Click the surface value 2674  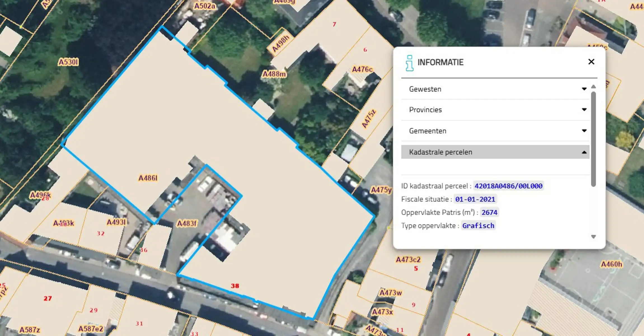point(489,213)
